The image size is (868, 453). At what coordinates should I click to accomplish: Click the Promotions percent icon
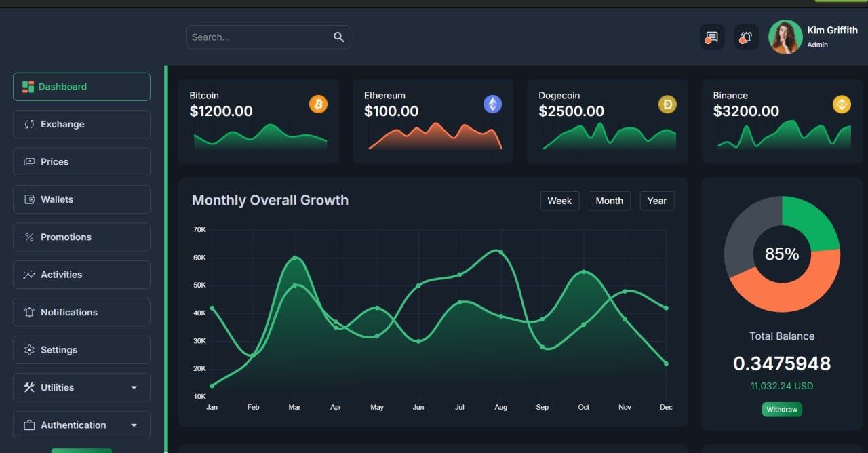pyautogui.click(x=29, y=237)
